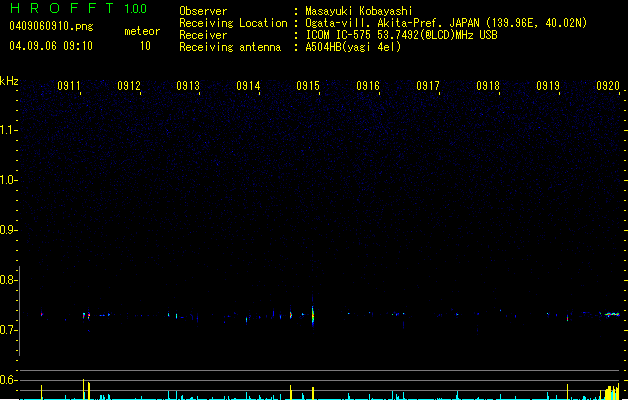This screenshot has height=400, width=629.
Task: Click time marker 0919
Action: point(548,86)
